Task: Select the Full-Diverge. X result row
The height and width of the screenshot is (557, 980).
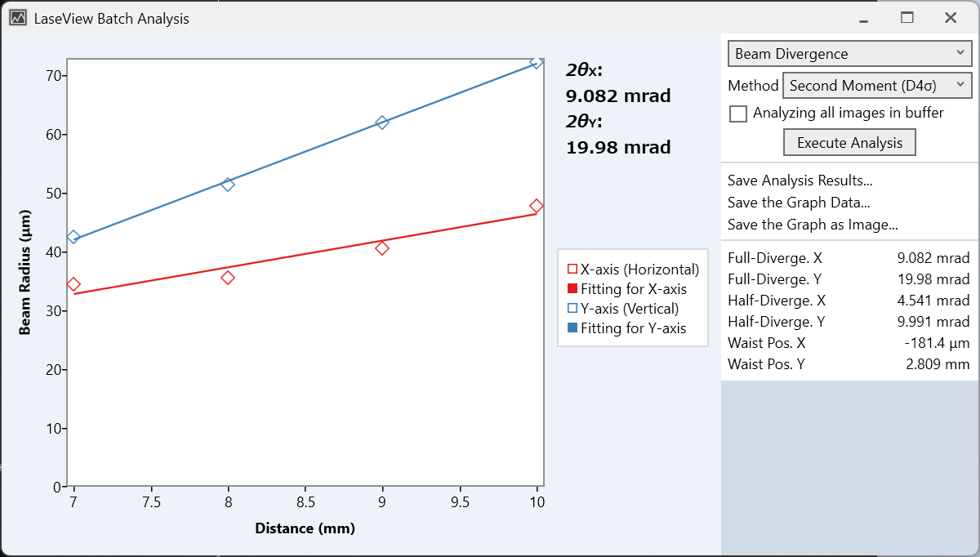Action: (848, 258)
